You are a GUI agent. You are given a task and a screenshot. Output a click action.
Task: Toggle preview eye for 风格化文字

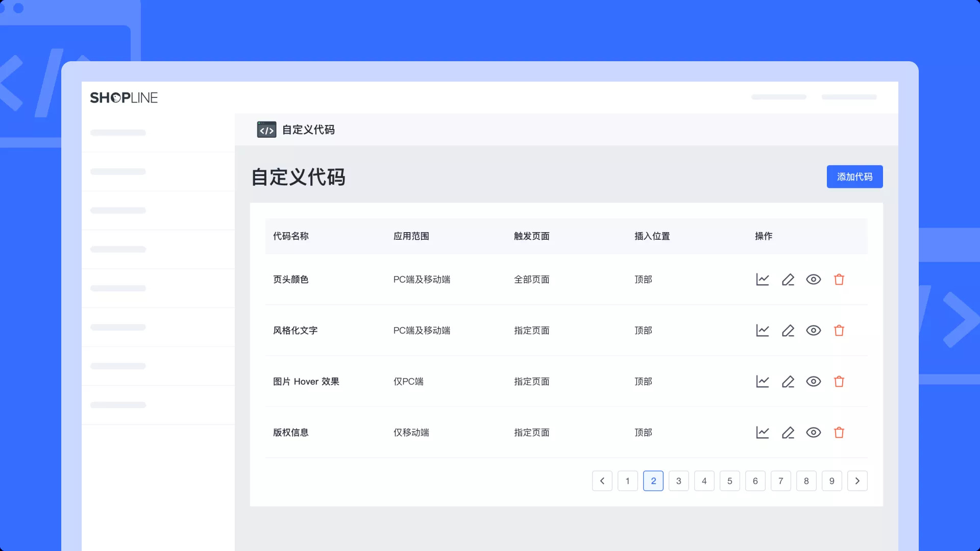(x=813, y=331)
